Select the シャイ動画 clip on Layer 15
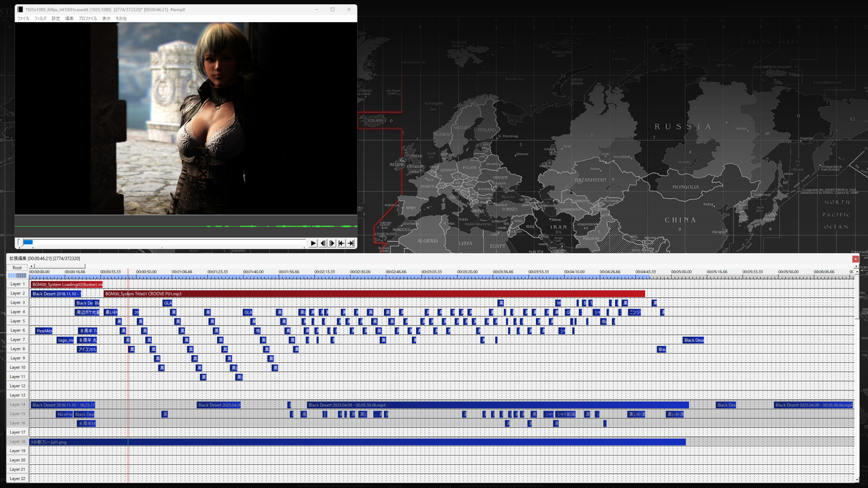 point(565,414)
